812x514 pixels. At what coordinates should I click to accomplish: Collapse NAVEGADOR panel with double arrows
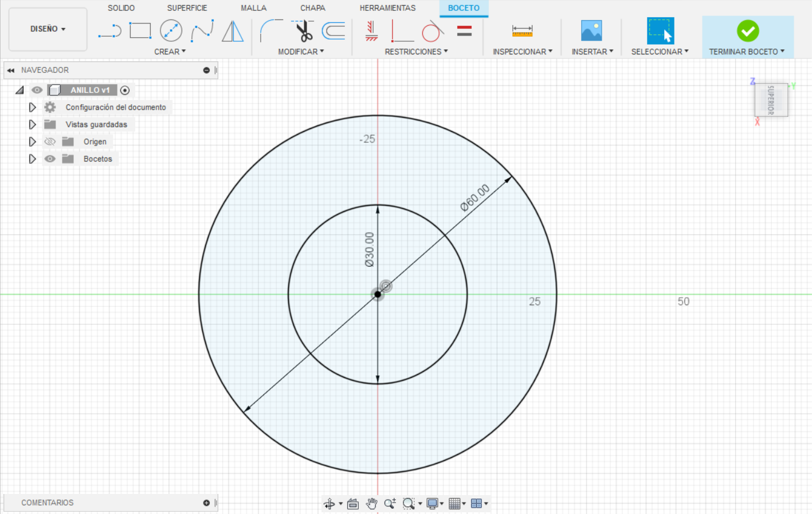(11, 70)
